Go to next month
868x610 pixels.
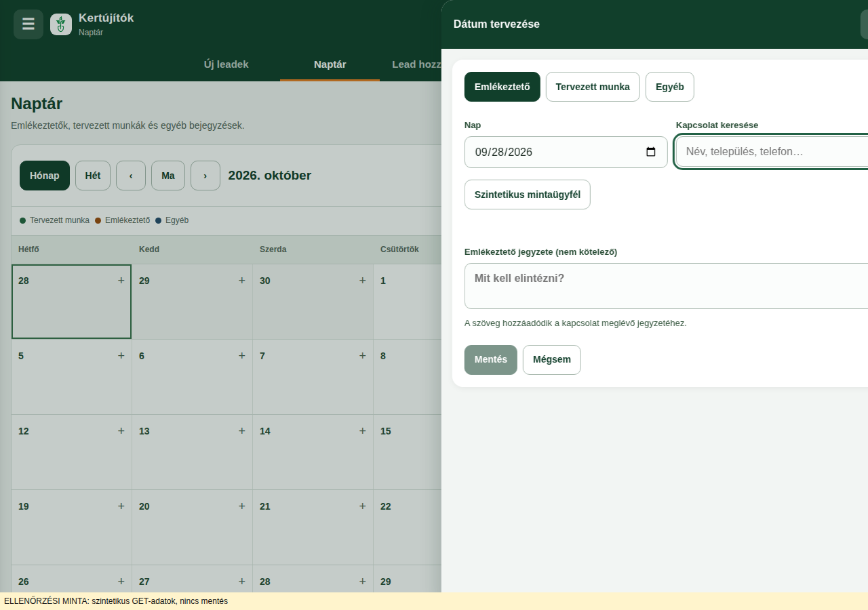(x=205, y=176)
